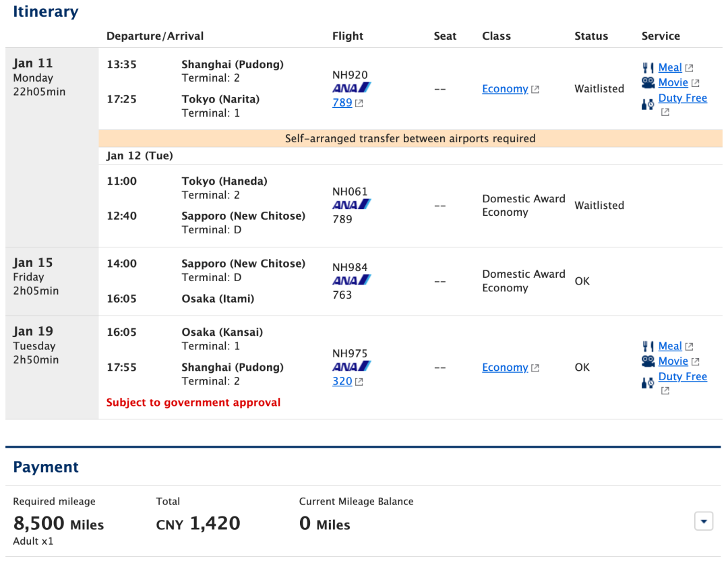
Task: Open the Meal service link for NH920
Action: click(x=670, y=68)
